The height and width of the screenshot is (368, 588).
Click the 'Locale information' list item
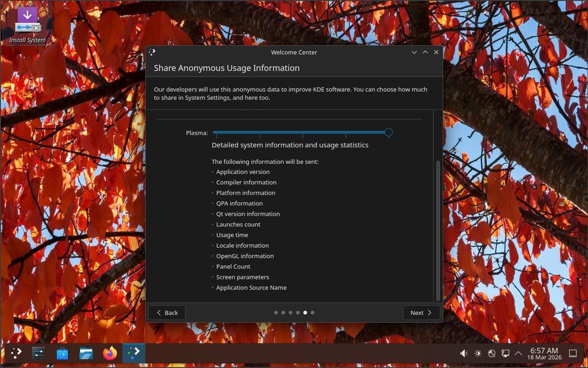click(242, 246)
